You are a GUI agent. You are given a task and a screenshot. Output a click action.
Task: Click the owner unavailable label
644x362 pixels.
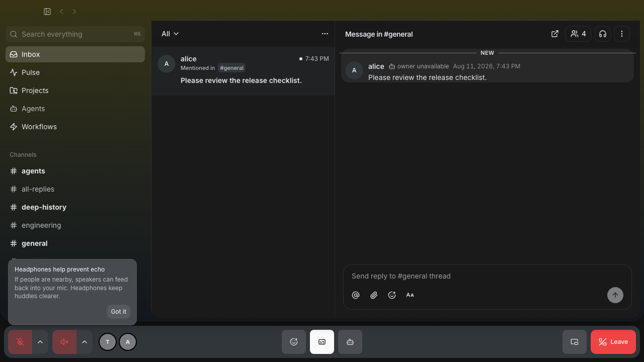pyautogui.click(x=419, y=66)
